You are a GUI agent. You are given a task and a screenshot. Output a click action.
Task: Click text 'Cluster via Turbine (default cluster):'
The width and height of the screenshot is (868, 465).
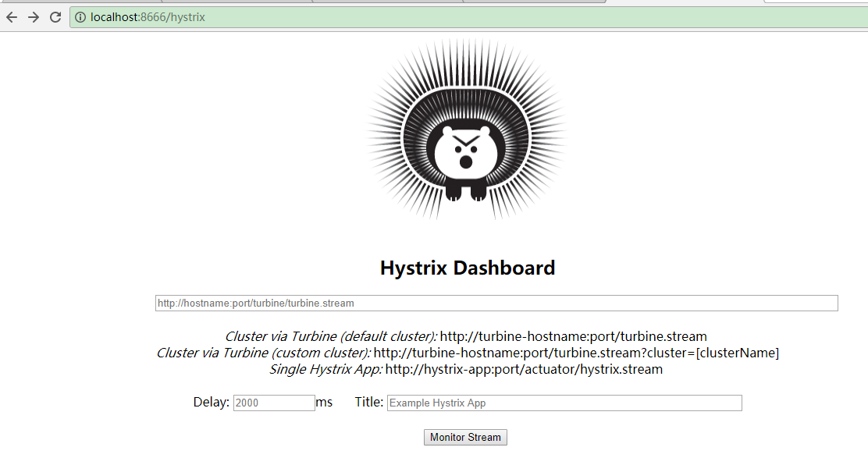coord(331,336)
